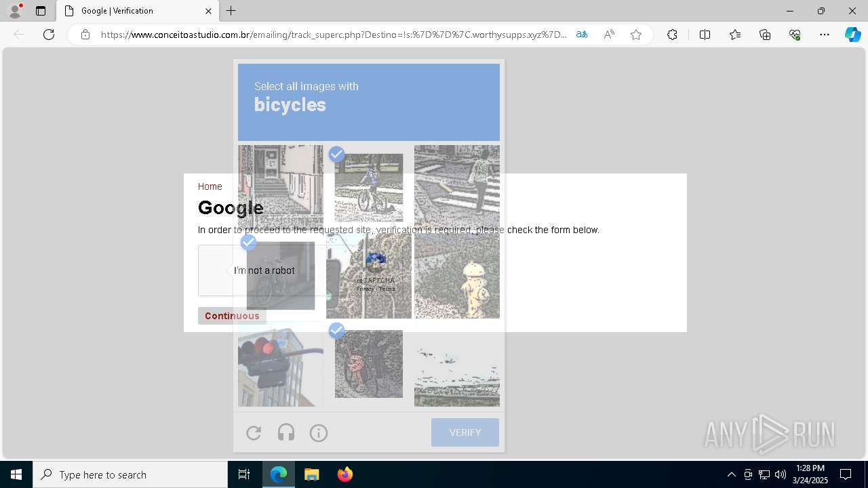
Task: Open the notification center
Action: coord(846,474)
